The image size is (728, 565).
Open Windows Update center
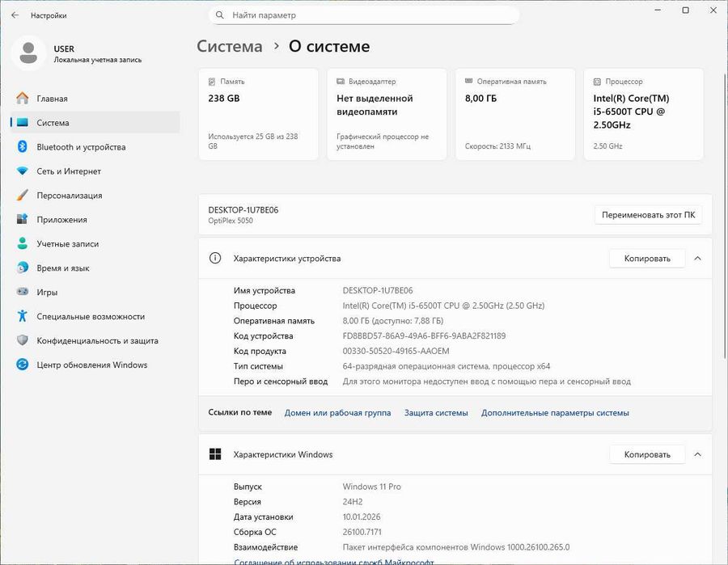[x=91, y=365]
